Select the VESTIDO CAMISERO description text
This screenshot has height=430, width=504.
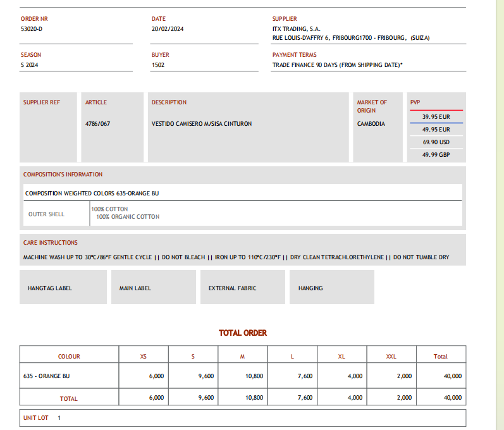(201, 124)
